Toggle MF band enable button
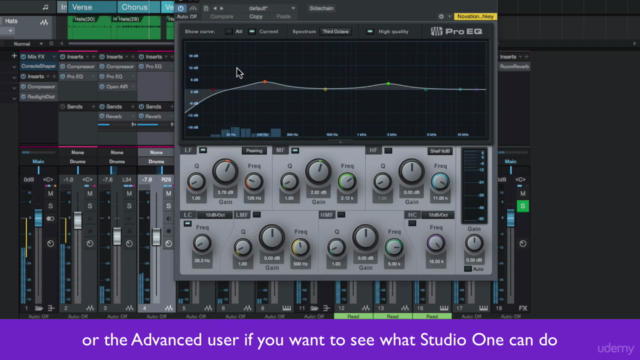640x360 pixels. click(295, 151)
